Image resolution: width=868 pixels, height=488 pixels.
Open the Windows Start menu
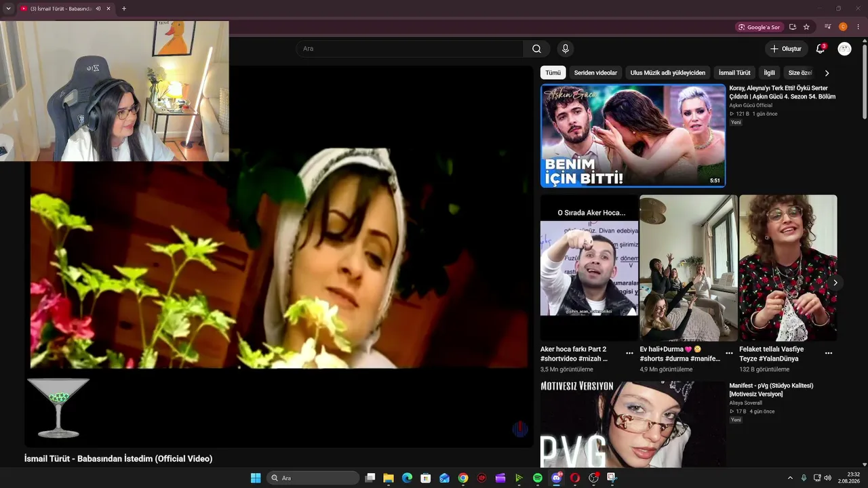tap(256, 478)
